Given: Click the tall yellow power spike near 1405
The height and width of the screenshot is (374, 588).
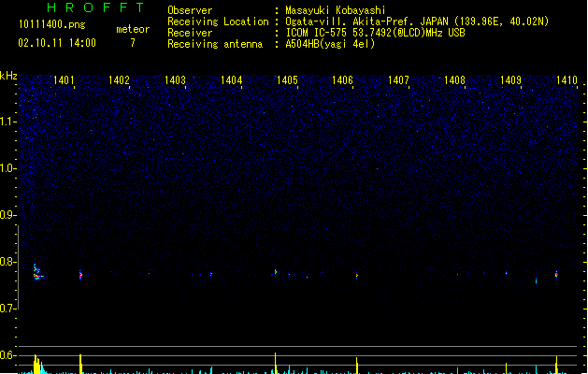Looking at the screenshot, I should (x=275, y=363).
